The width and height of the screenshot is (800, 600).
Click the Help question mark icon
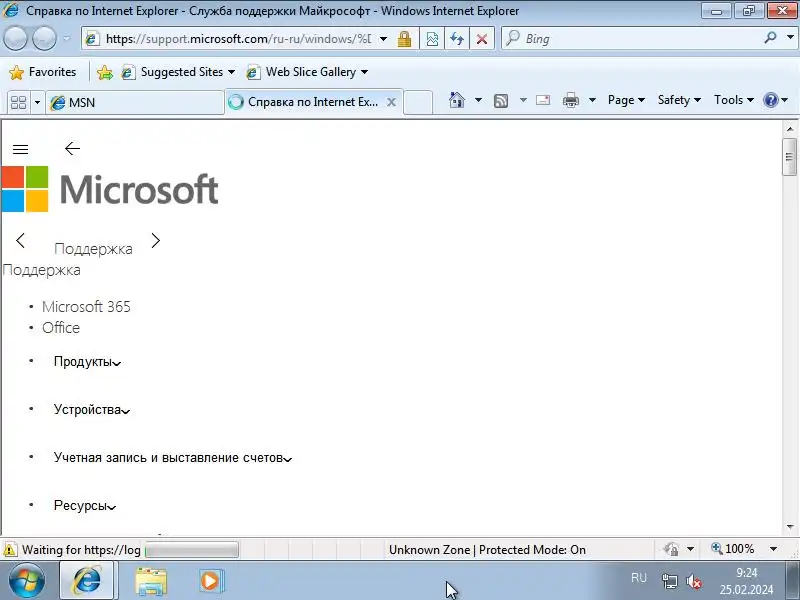click(x=770, y=100)
